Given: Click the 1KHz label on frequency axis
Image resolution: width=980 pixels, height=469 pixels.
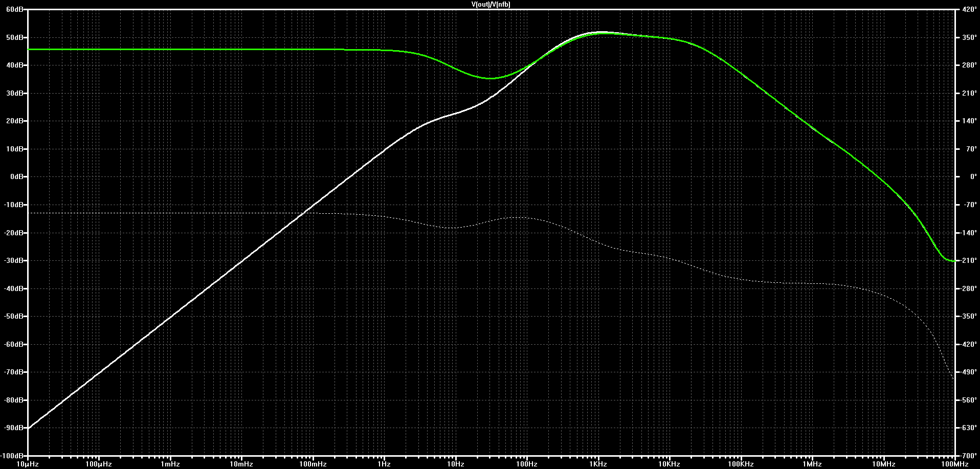Looking at the screenshot, I should (x=597, y=464).
